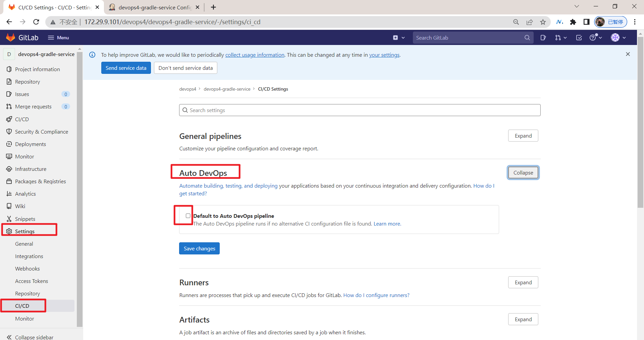Open Analytics in the sidebar
The image size is (644, 340).
[25, 194]
